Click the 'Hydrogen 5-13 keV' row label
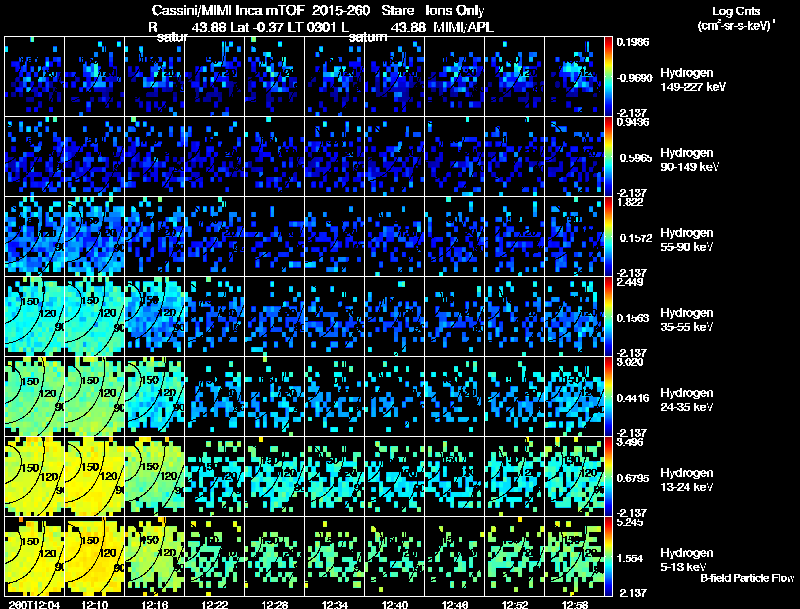Viewport: 800px width, 609px height. click(x=687, y=560)
